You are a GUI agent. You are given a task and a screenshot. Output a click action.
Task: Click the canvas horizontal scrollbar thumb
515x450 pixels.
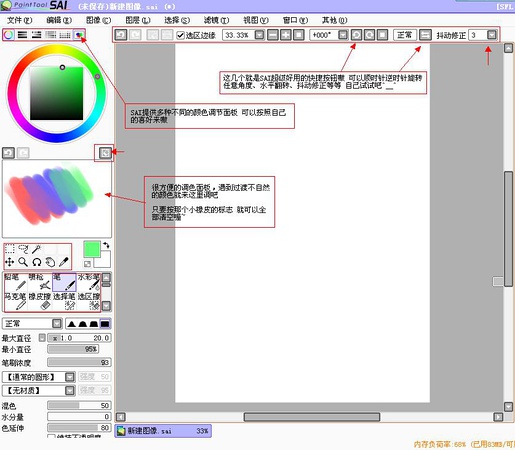point(312,417)
